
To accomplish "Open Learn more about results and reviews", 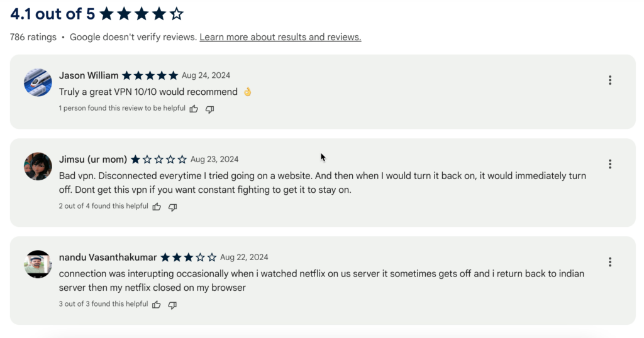I will click(x=280, y=37).
